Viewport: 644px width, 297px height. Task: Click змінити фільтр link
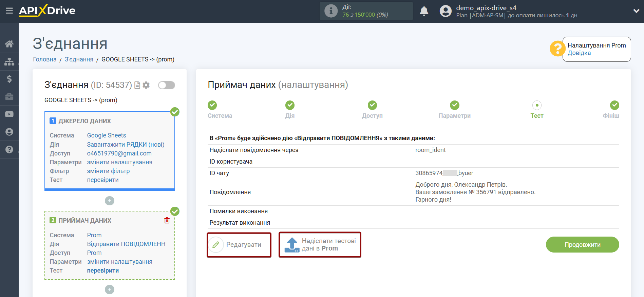tap(108, 171)
